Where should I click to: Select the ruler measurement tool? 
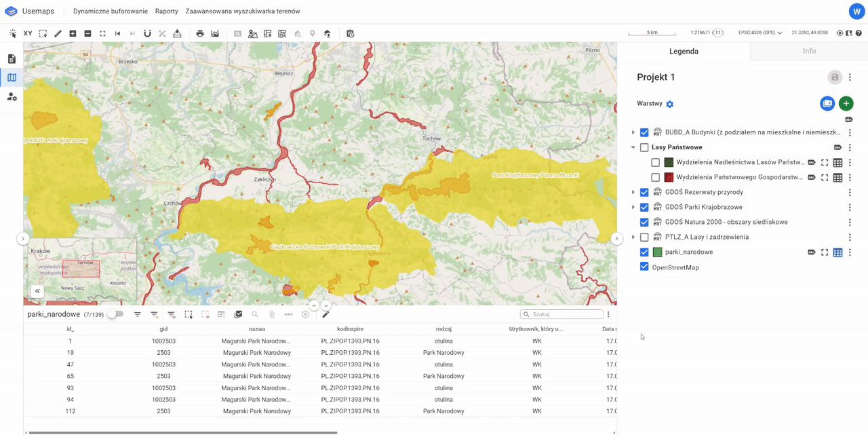58,33
